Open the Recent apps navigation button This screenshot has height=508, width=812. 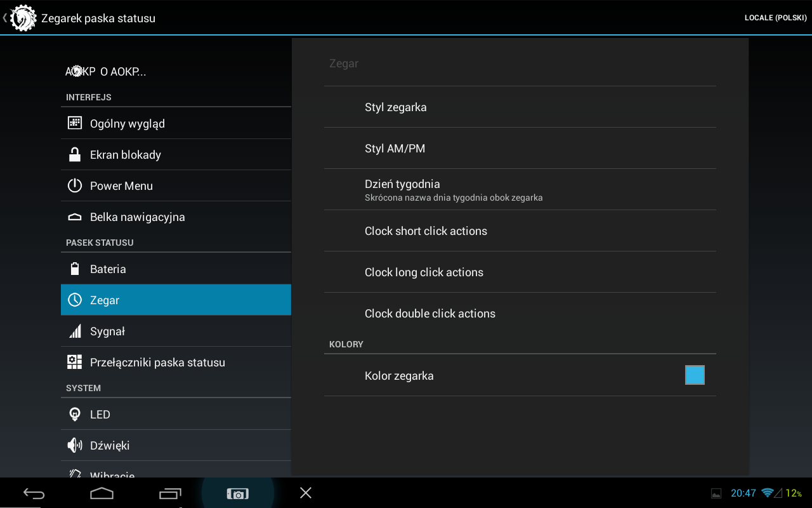(x=170, y=493)
